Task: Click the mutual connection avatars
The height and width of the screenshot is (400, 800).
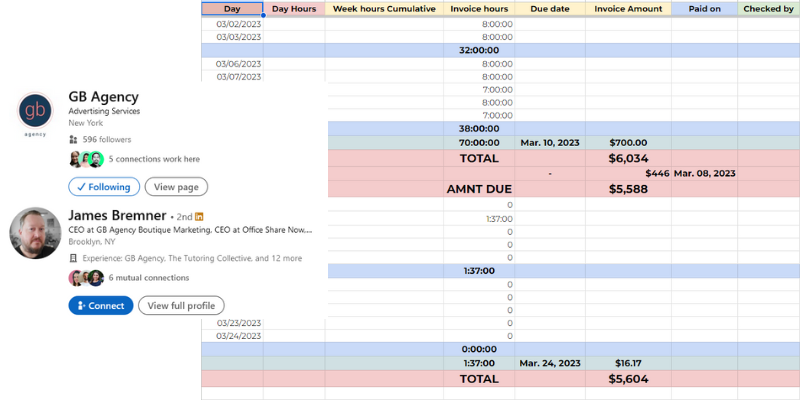Action: pyautogui.click(x=86, y=278)
